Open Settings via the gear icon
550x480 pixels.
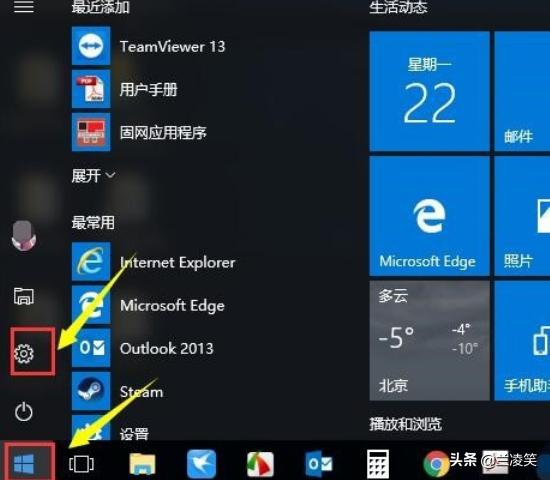point(24,353)
